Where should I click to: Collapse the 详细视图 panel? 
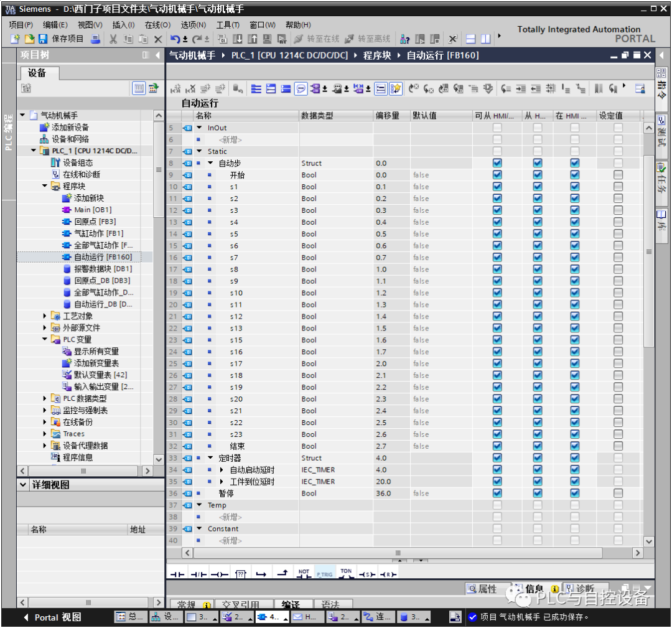[23, 484]
